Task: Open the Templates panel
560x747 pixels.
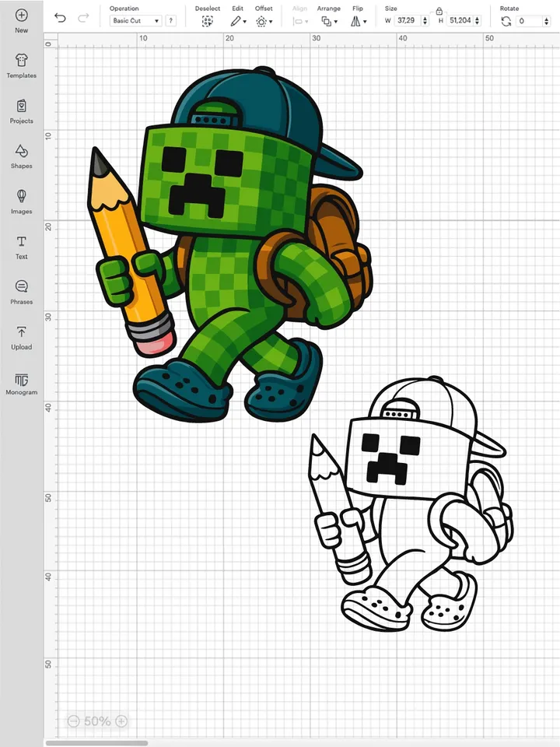Action: coord(21,61)
